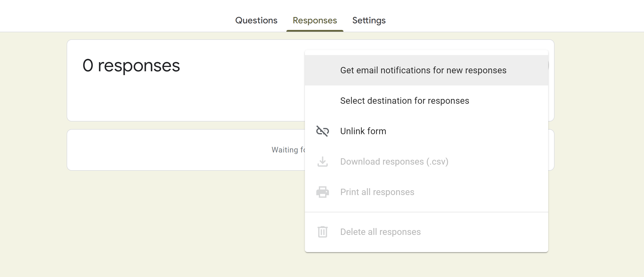Click the download arrow icon
The width and height of the screenshot is (644, 277).
pos(322,162)
